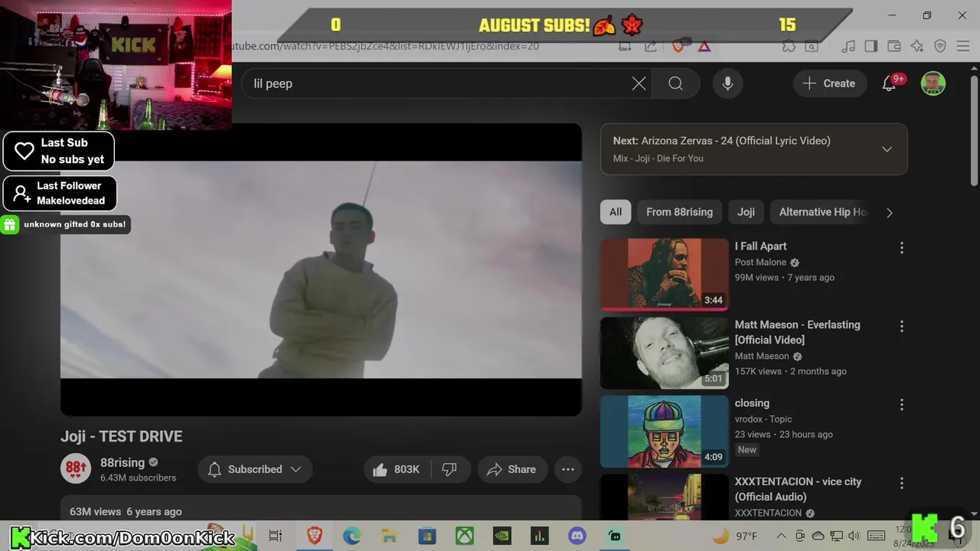Show hidden system tray icons
This screenshot has width=980, height=551.
point(781,536)
